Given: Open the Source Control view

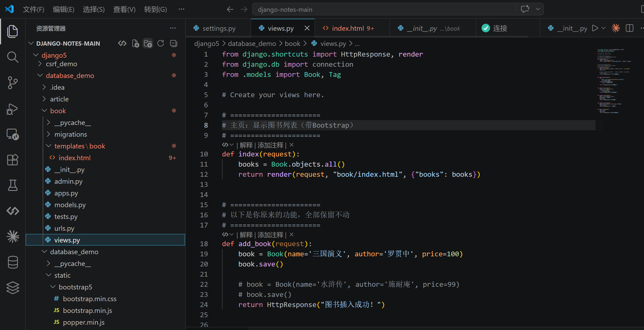Looking at the screenshot, I should tap(12, 83).
